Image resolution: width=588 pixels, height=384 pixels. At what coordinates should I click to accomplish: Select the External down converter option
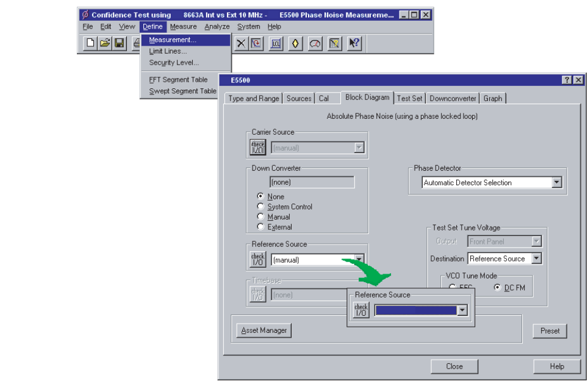click(x=260, y=226)
